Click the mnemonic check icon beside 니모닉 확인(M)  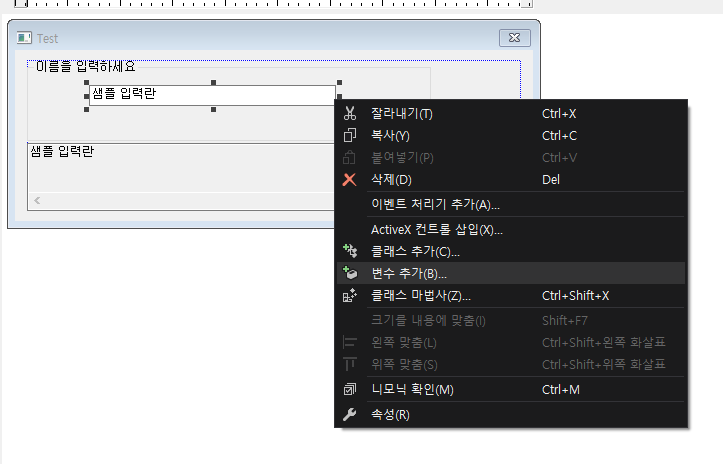tap(350, 389)
